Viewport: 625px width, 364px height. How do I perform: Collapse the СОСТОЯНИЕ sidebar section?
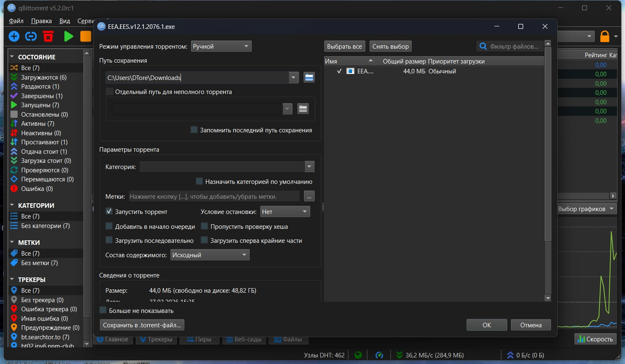point(12,57)
